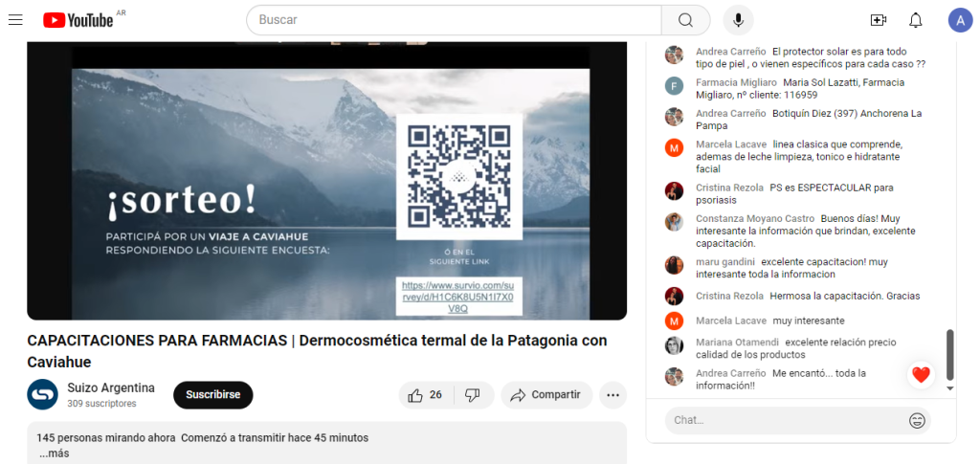The image size is (980, 464).
Task: Click Cristina Rezola avatar beside 'PS es ESPECTACULAR'
Action: point(674,191)
